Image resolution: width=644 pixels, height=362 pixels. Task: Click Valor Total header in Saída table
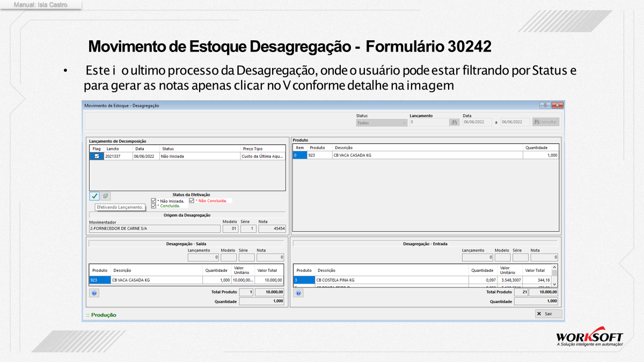coord(269,270)
